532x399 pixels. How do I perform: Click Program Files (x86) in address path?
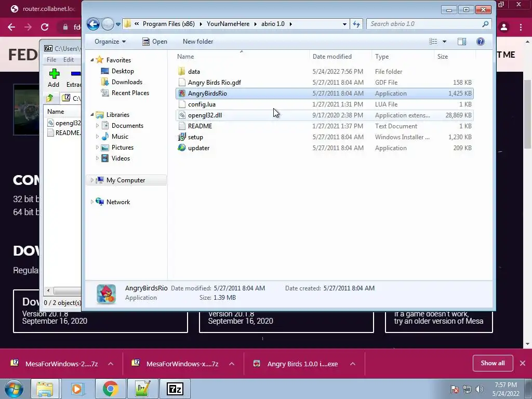tap(169, 24)
